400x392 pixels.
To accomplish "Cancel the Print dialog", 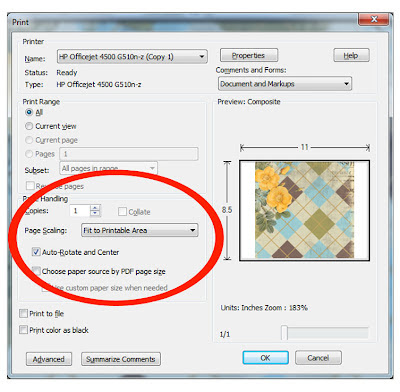I will 318,358.
